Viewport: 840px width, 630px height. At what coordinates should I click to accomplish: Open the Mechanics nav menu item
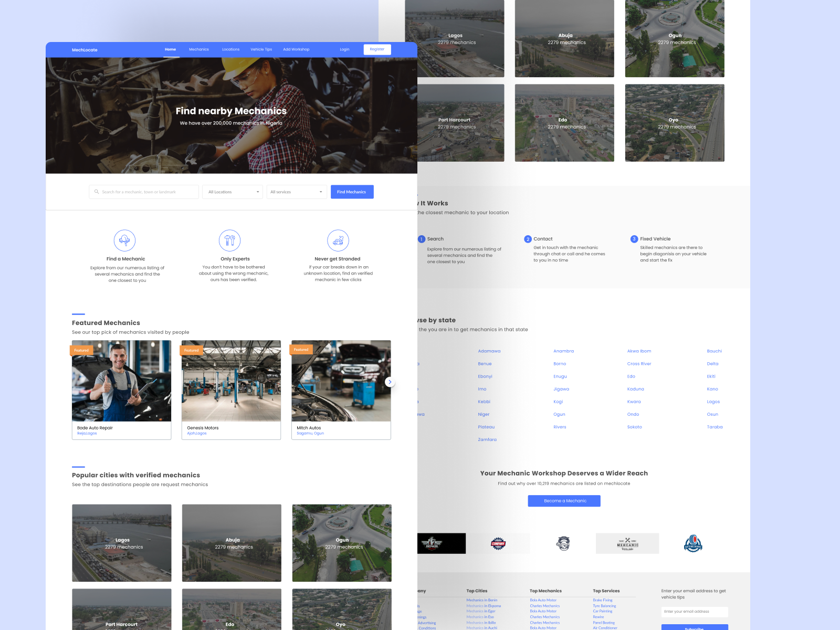pos(199,49)
